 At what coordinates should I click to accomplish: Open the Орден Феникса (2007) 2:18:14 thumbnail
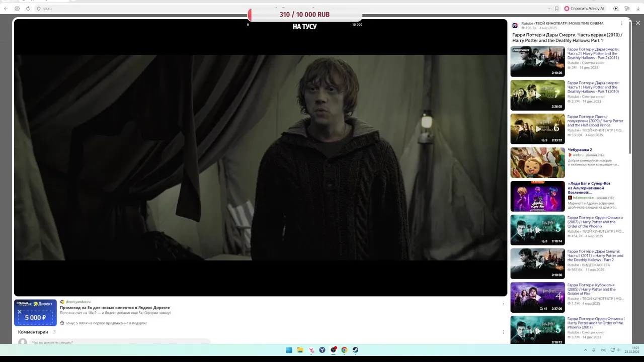click(x=537, y=230)
